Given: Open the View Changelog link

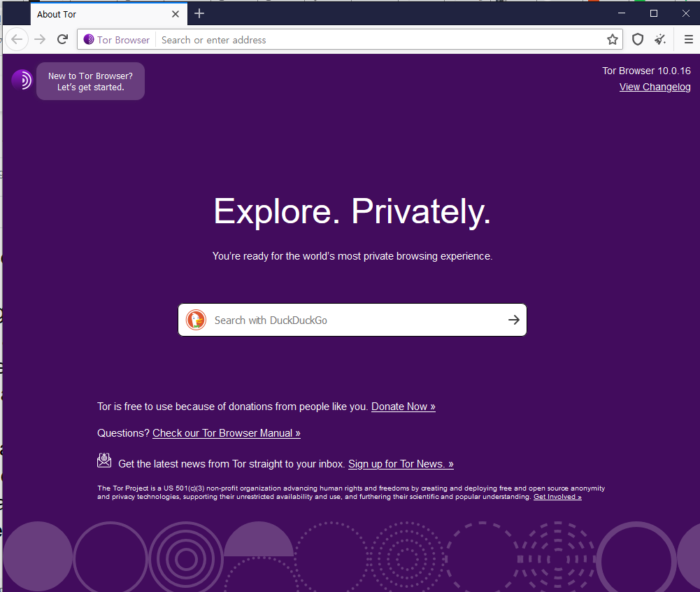Looking at the screenshot, I should click(655, 87).
